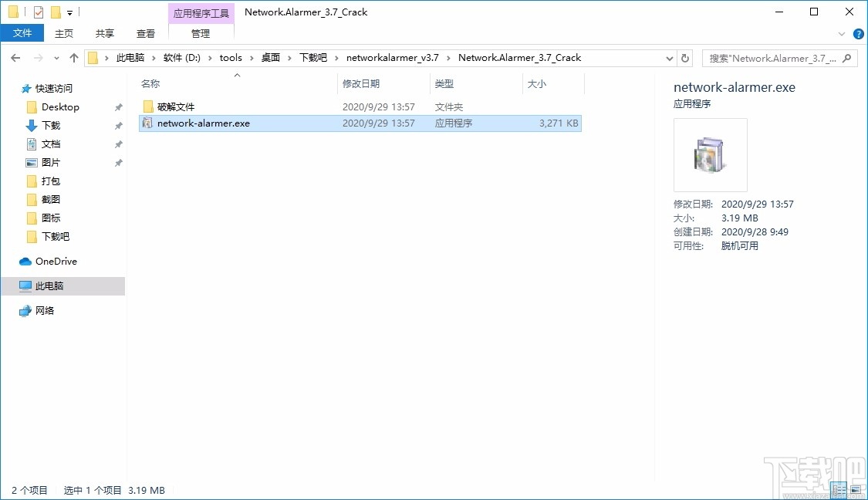The width and height of the screenshot is (868, 500).
Task: Switch to details view in status bar
Action: click(x=839, y=489)
